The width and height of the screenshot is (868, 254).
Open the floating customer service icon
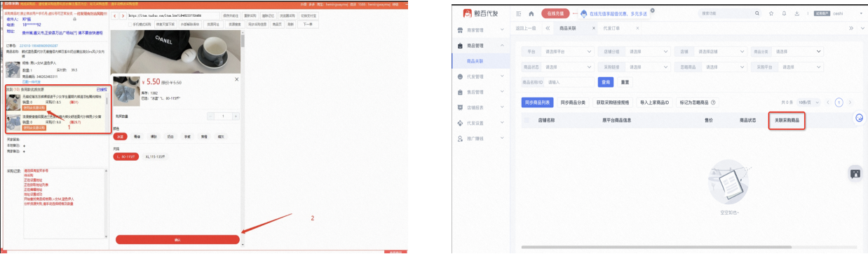pyautogui.click(x=860, y=117)
